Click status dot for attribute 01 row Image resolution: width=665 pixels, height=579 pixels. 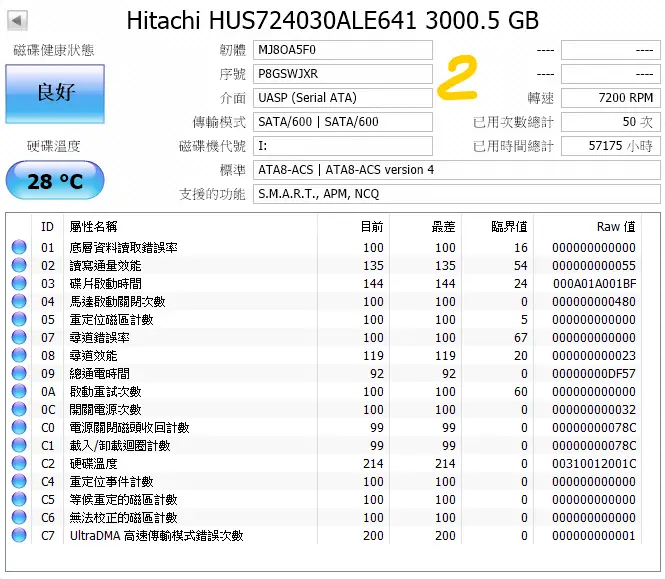[19, 247]
